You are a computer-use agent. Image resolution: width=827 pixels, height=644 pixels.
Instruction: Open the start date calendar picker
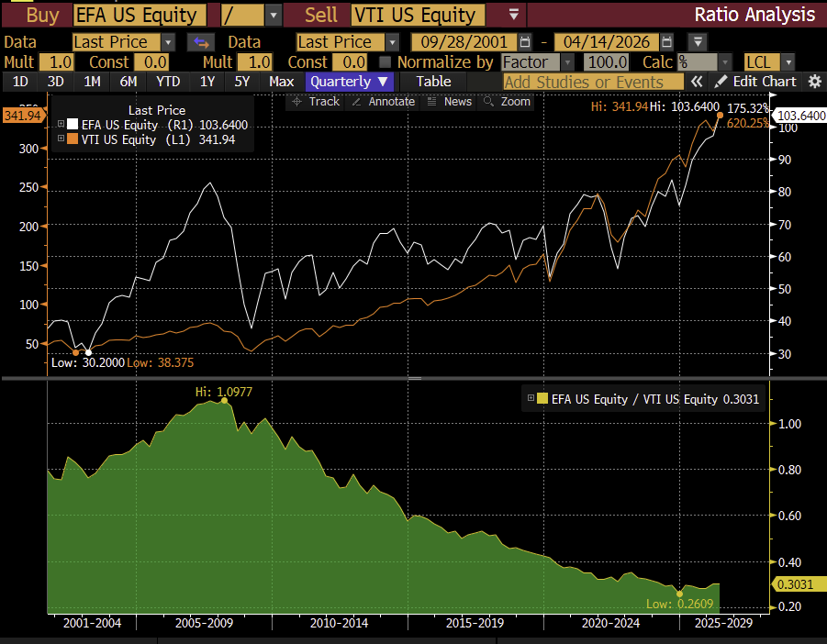[525, 42]
